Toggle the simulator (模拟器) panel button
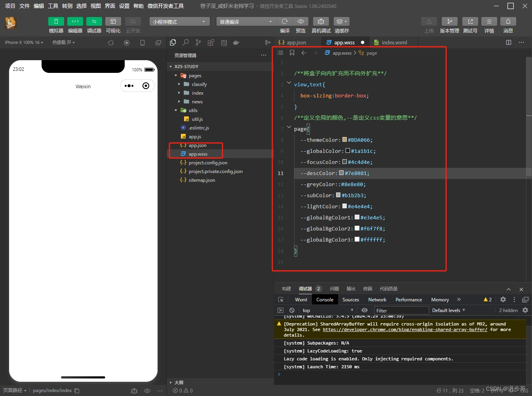This screenshot has height=396, width=532. 56,21
